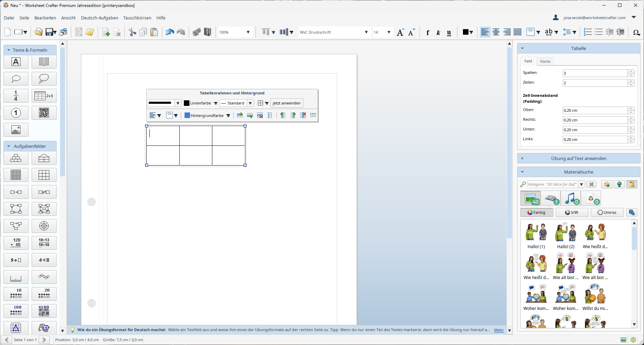
Task: Open the zoom level 100% dropdown
Action: pos(248,32)
